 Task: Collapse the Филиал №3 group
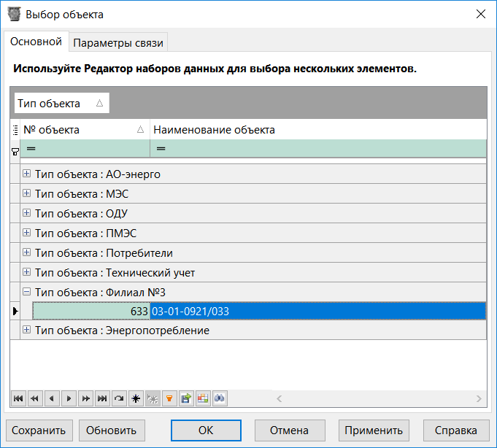click(27, 292)
